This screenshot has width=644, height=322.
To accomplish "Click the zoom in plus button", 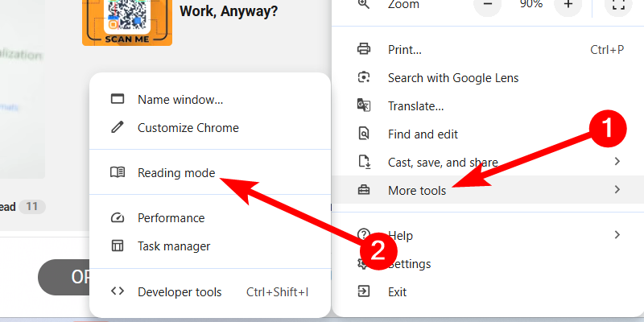I will (x=568, y=5).
